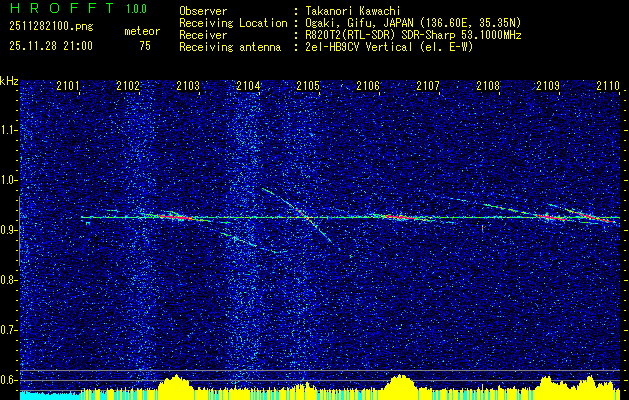
Task: Click the Receiver field label
Action: click(x=203, y=35)
